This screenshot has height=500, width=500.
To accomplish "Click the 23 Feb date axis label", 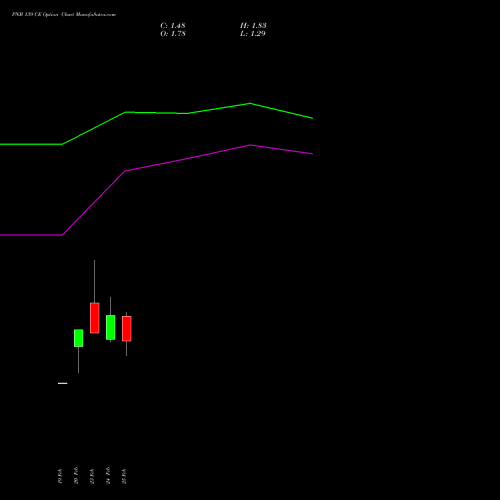I will point(92,476).
